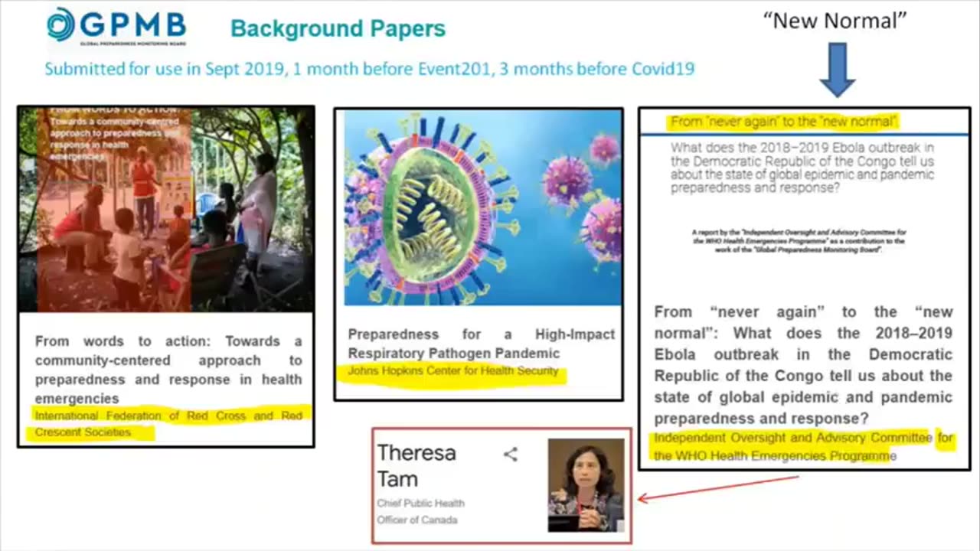The height and width of the screenshot is (551, 980).
Task: Click 'Chief Public Health Officer of Canada' subtitle
Action: click(x=420, y=511)
